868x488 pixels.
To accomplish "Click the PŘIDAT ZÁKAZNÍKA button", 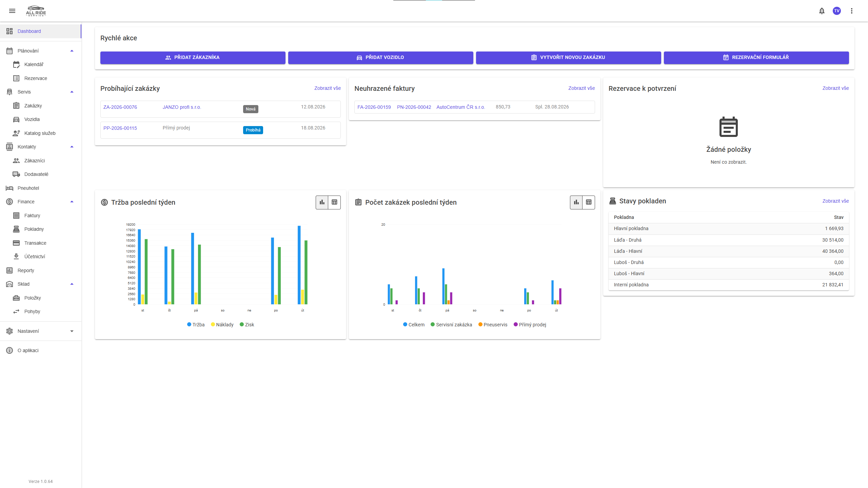I will 193,58.
